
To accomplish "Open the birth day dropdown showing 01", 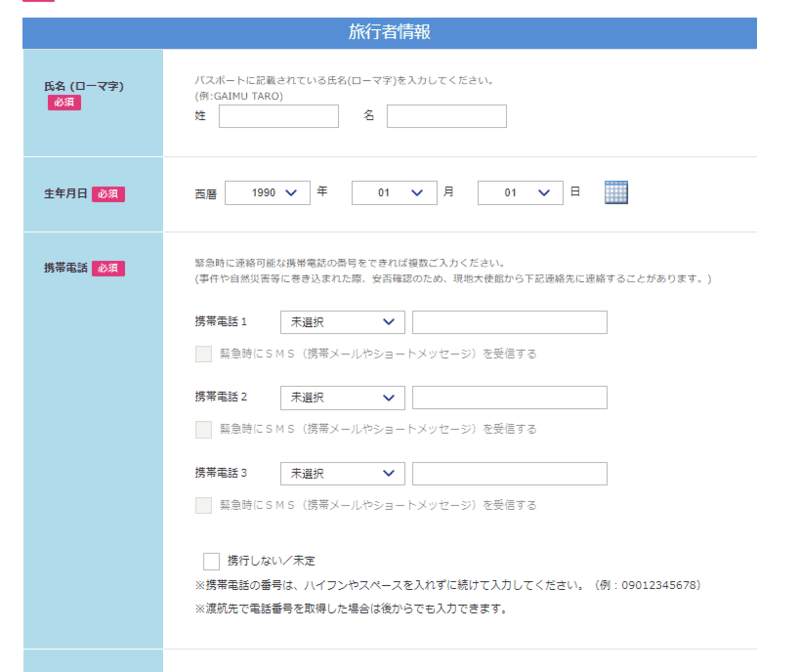I will click(x=520, y=193).
